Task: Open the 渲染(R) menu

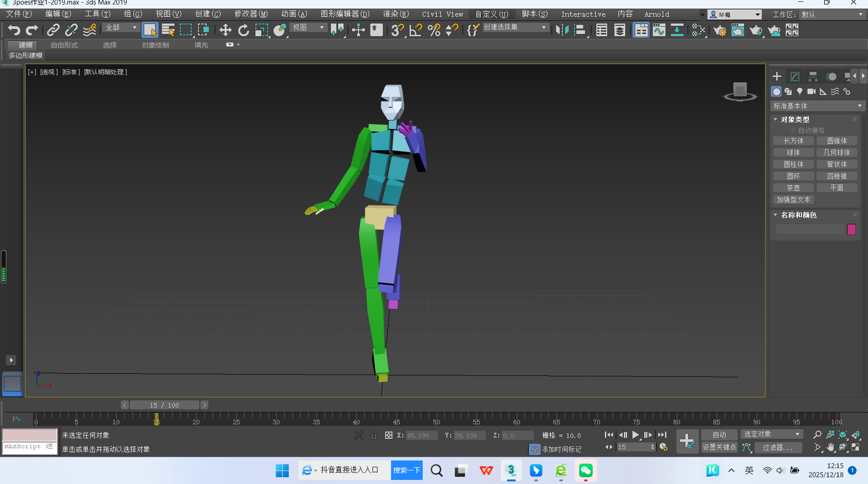Action: tap(396, 14)
